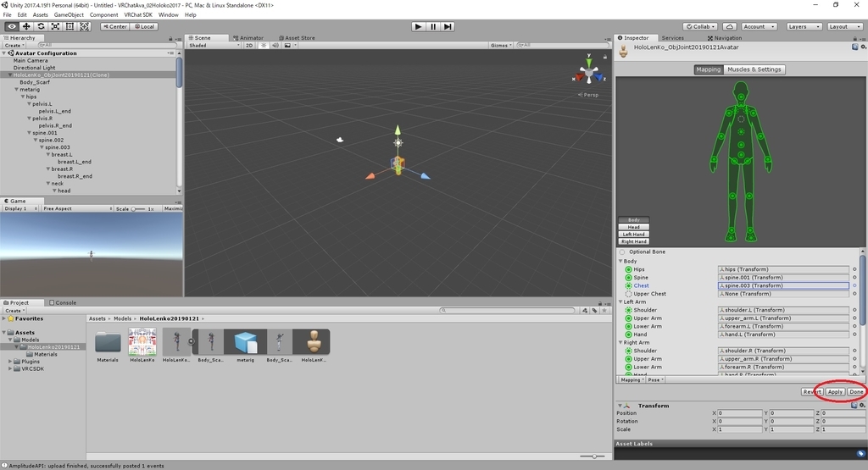
Task: Select the metarig cube asset
Action: tap(245, 342)
